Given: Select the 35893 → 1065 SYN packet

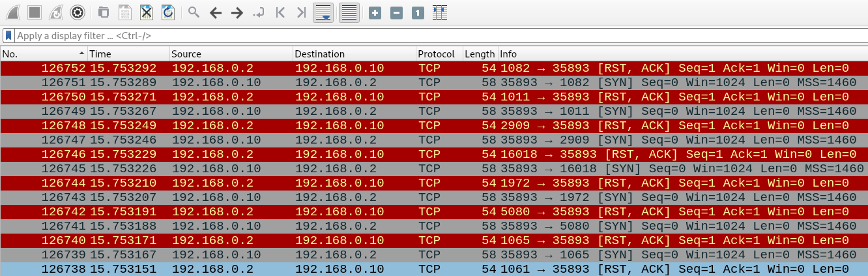Looking at the screenshot, I should pyautogui.click(x=434, y=254).
